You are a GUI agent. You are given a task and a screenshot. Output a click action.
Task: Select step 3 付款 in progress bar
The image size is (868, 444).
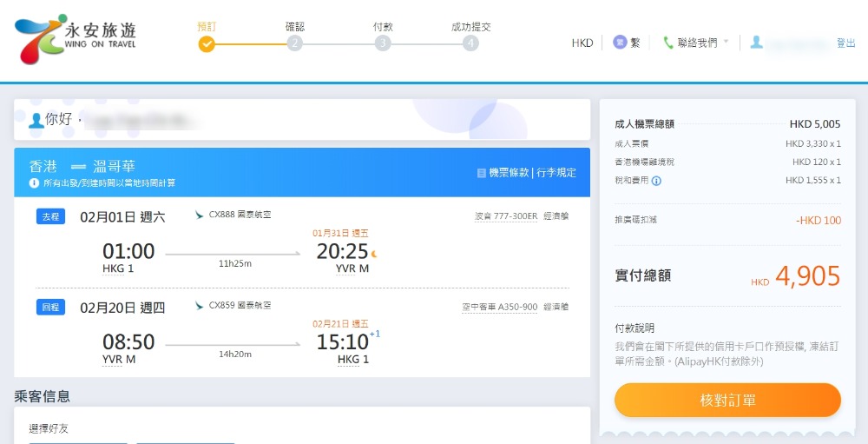383,43
